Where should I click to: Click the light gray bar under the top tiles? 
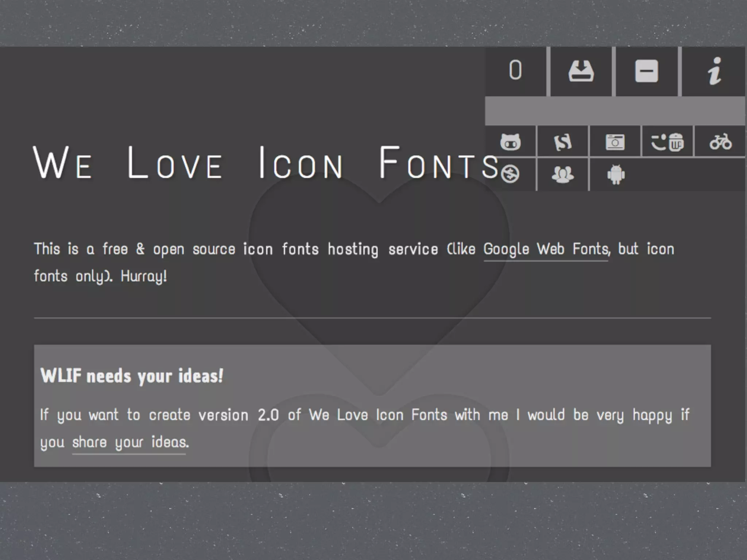(615, 111)
